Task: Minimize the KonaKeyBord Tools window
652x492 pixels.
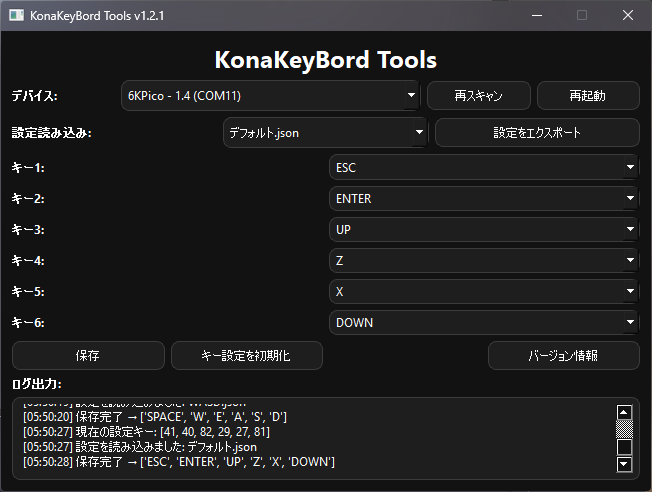Action: (537, 15)
